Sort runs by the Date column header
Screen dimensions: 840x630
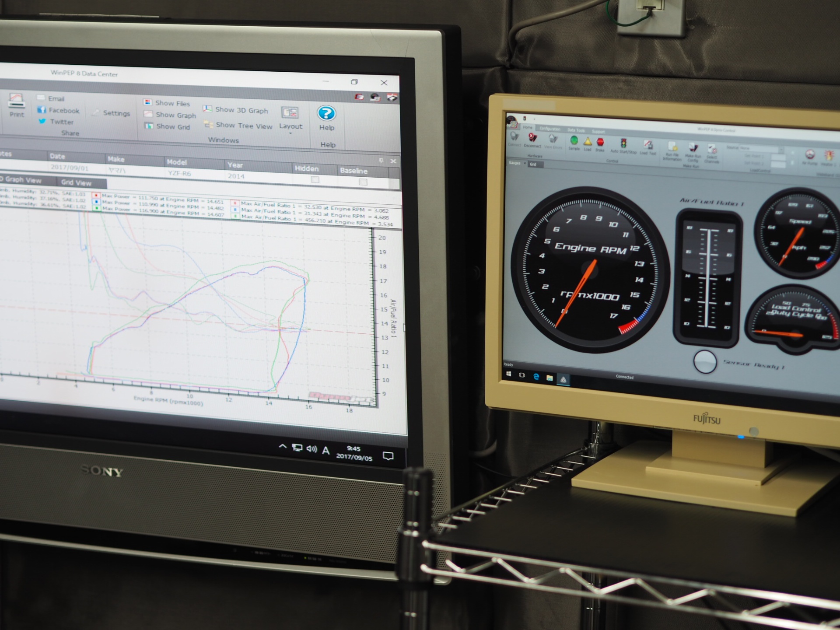click(76, 156)
